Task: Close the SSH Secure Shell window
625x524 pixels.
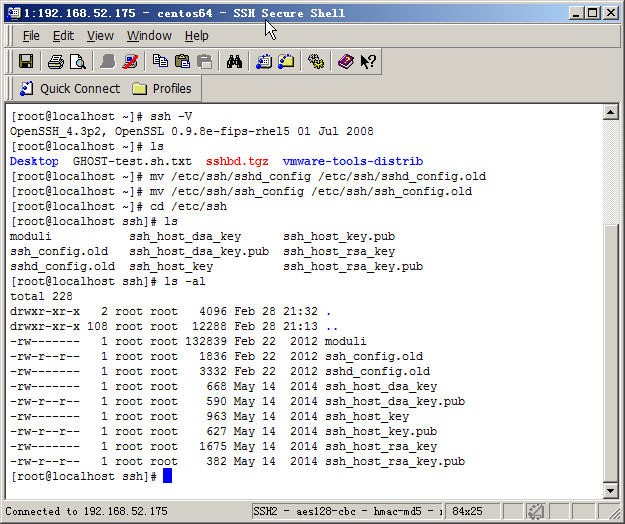Action: point(611,13)
